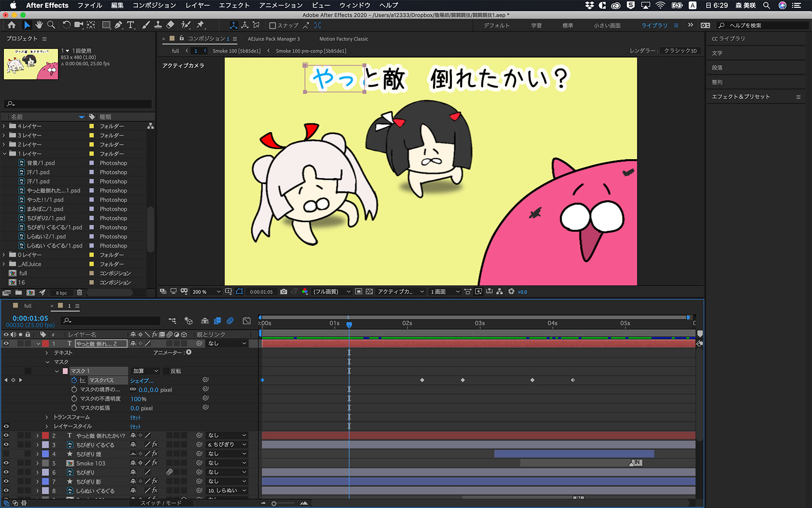Screen dimensions: 812x508
Task: Switch to AEJuice Pack Manager 3 tab
Action: coord(274,39)
